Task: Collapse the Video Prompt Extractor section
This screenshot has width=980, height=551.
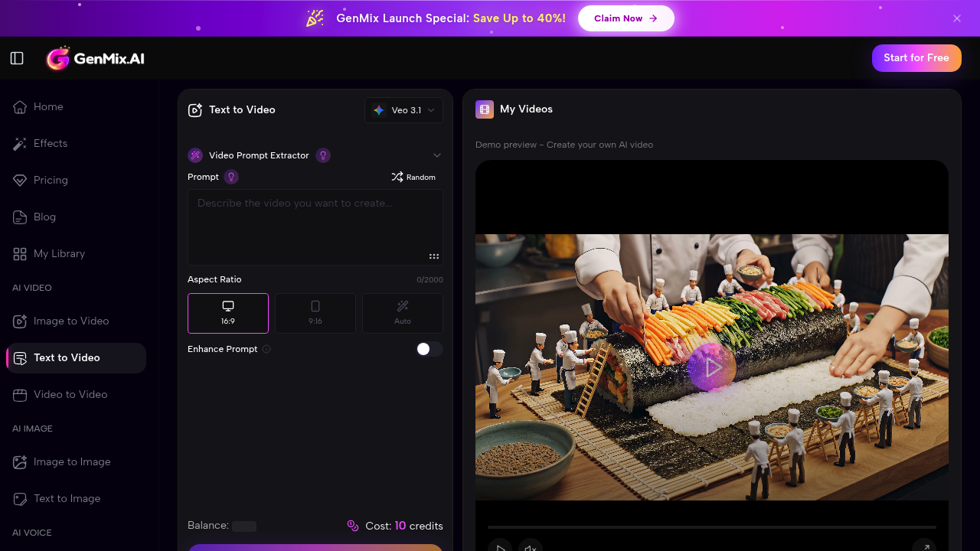Action: pyautogui.click(x=436, y=155)
